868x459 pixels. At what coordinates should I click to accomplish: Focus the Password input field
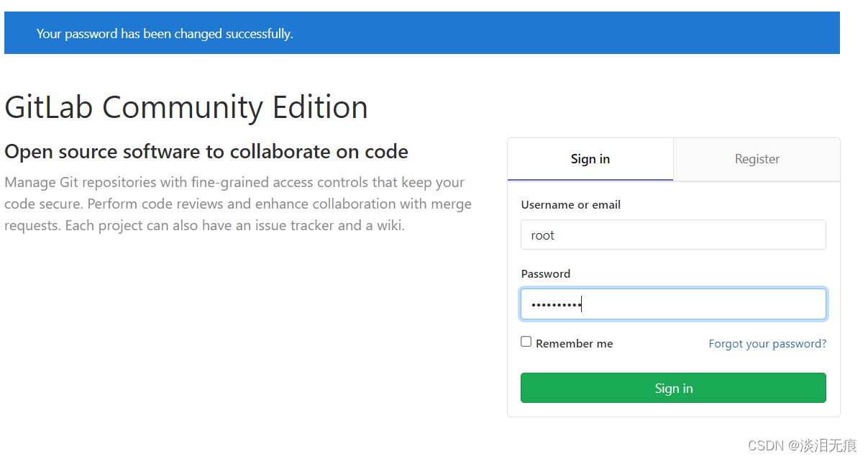[673, 304]
